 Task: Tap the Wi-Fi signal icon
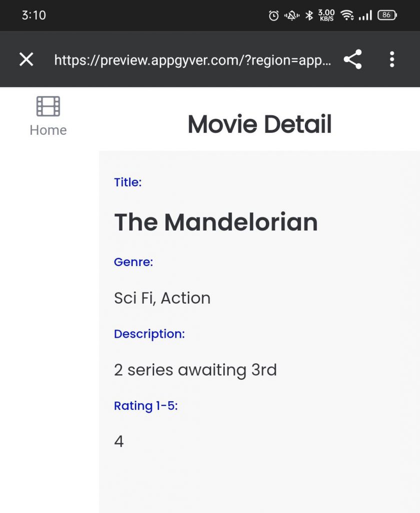tap(347, 16)
